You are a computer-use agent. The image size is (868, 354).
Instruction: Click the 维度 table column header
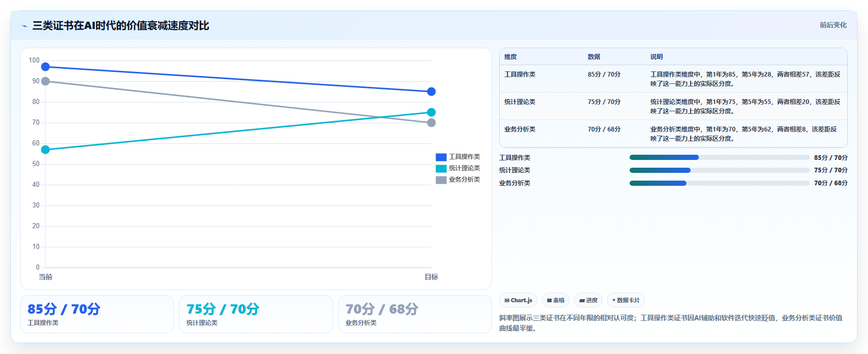[511, 57]
